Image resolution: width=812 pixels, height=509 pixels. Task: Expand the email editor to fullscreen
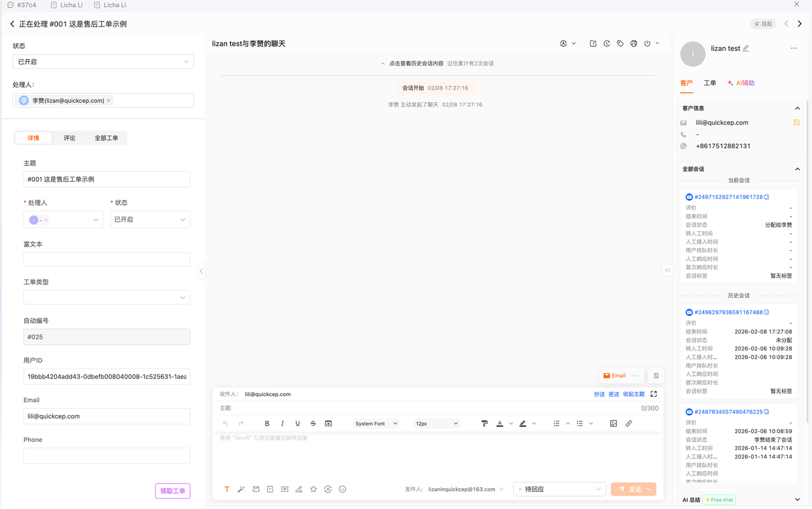[653, 394]
